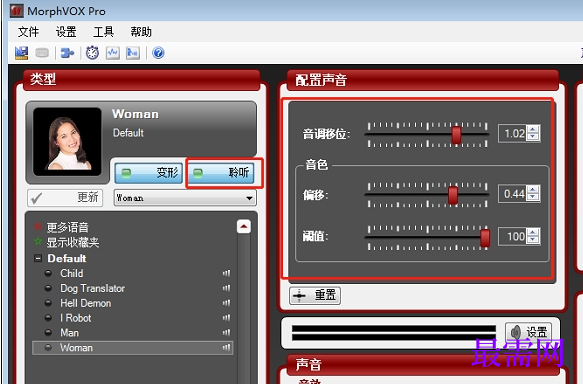The image size is (583, 384).
Task: Increase the 音调移位 value with the up arrow
Action: click(x=533, y=129)
